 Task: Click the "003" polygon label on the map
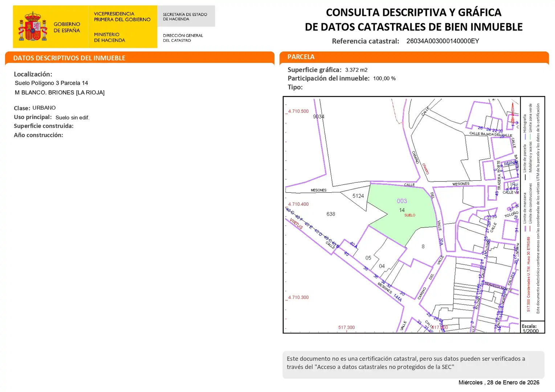click(x=402, y=201)
